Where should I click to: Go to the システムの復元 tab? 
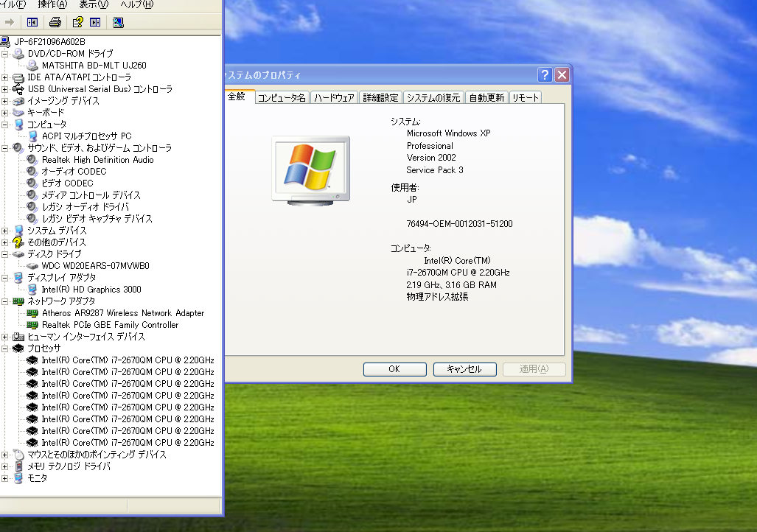[433, 97]
